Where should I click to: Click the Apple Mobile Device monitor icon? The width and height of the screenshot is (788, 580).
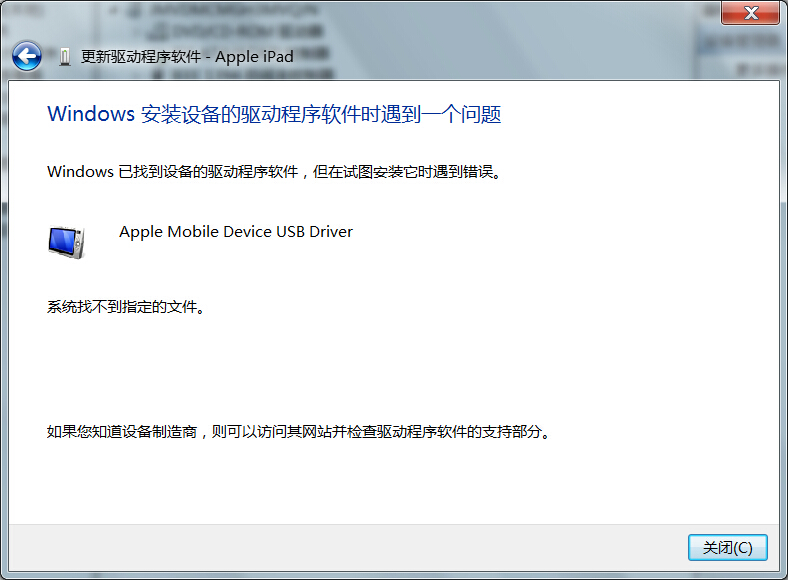point(66,242)
